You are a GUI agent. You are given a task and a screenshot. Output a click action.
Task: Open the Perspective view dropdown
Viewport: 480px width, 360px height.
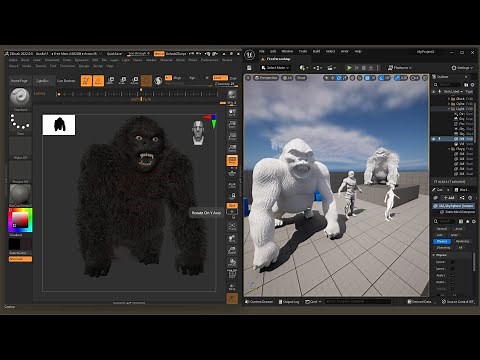tap(266, 78)
